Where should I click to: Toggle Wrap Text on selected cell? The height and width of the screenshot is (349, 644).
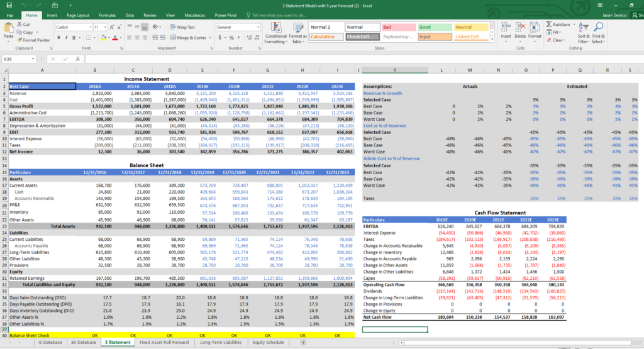coord(182,27)
